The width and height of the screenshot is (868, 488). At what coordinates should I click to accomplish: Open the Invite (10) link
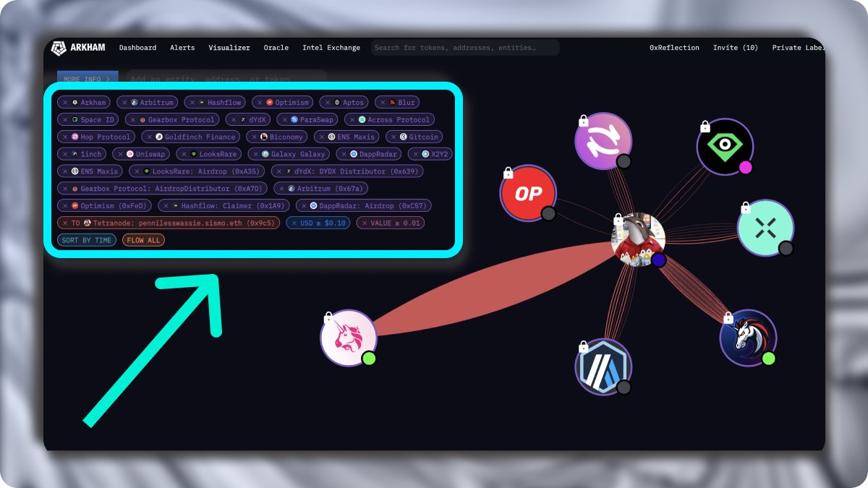[x=736, y=48]
